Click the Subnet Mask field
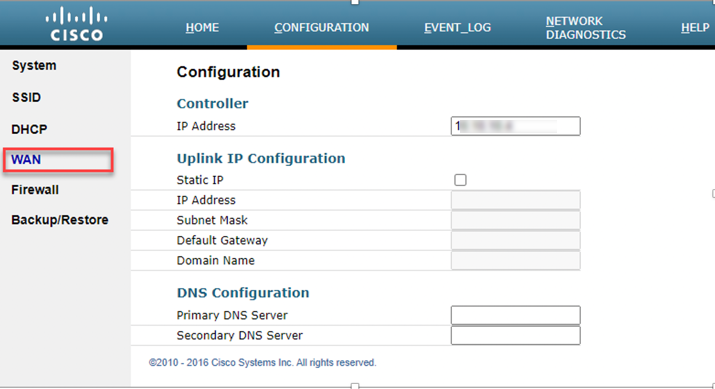The width and height of the screenshot is (715, 389). point(516,220)
